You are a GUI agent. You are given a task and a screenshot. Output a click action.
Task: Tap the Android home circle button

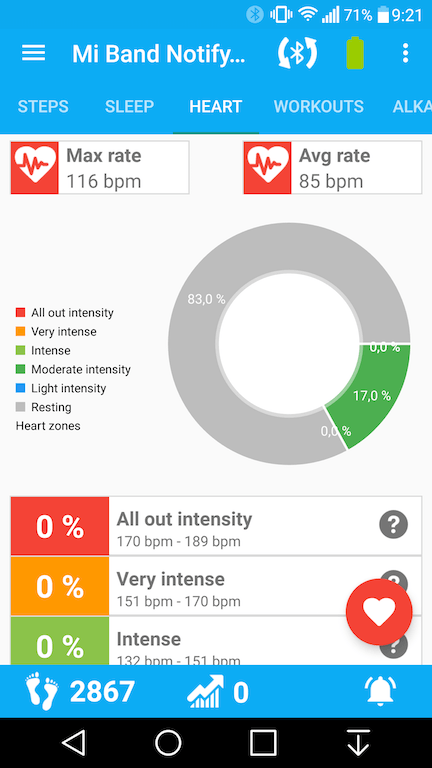tap(168, 743)
